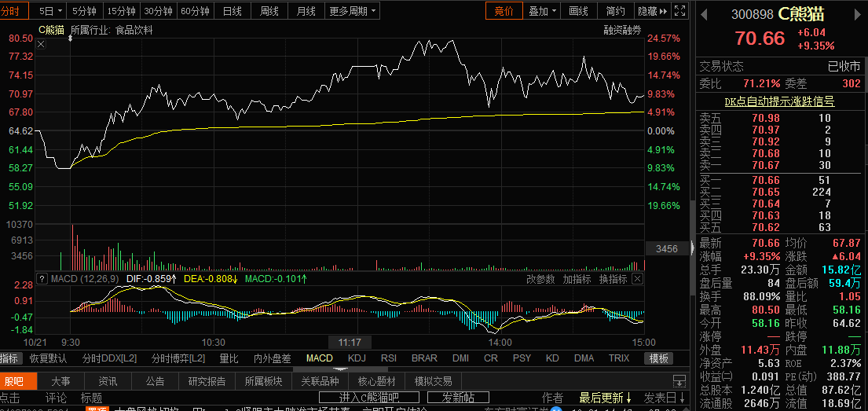Switch to the 日线 daily chart

[x=232, y=10]
